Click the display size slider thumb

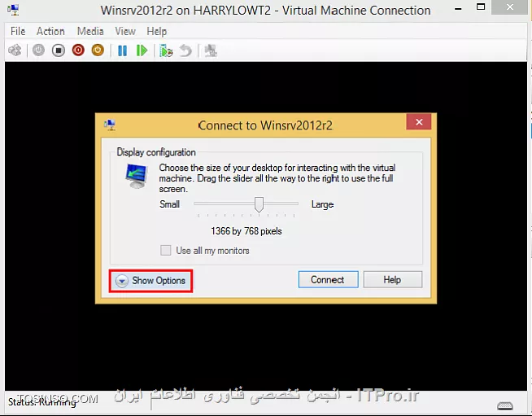pyautogui.click(x=259, y=204)
